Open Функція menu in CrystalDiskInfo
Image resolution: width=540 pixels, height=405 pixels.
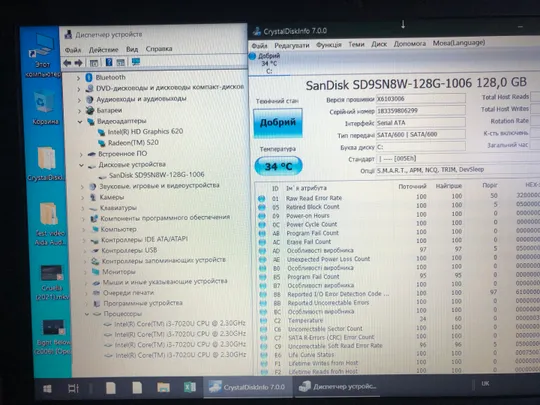point(329,45)
